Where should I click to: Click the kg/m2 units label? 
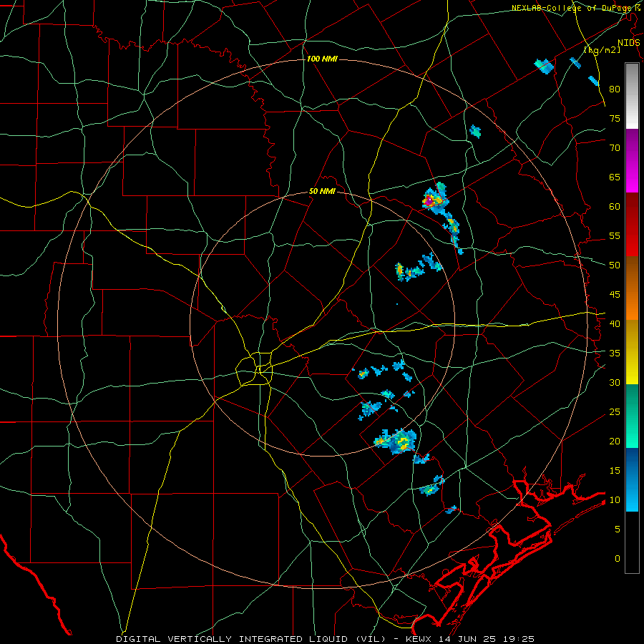(x=602, y=50)
